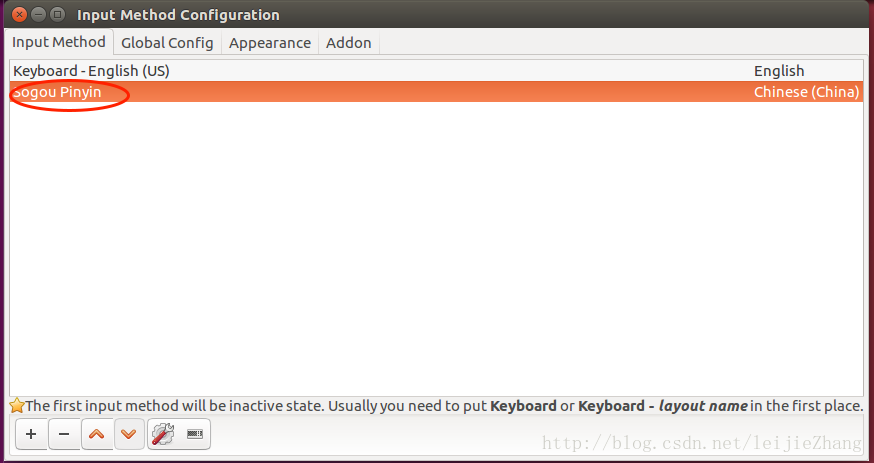Go to the Addon tab
Viewport: 874px width, 463px height.
pyautogui.click(x=348, y=43)
